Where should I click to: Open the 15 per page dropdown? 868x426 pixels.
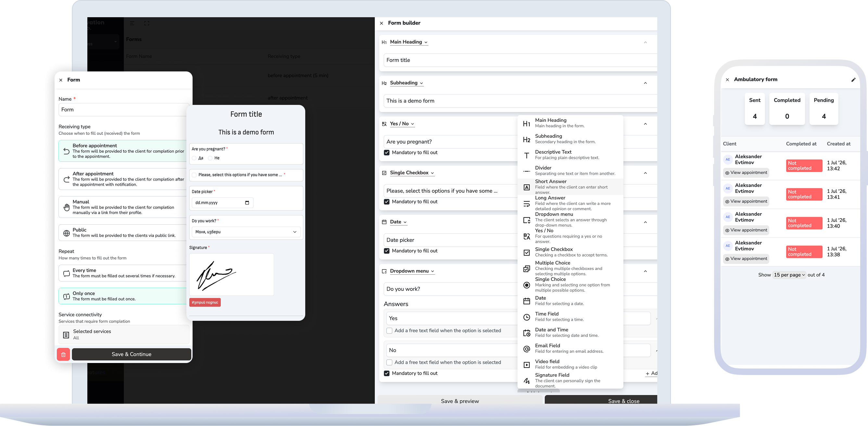click(x=789, y=275)
